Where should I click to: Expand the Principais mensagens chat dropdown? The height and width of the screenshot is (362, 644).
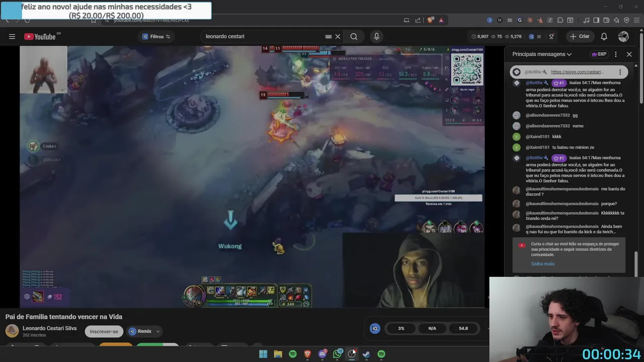tap(542, 54)
